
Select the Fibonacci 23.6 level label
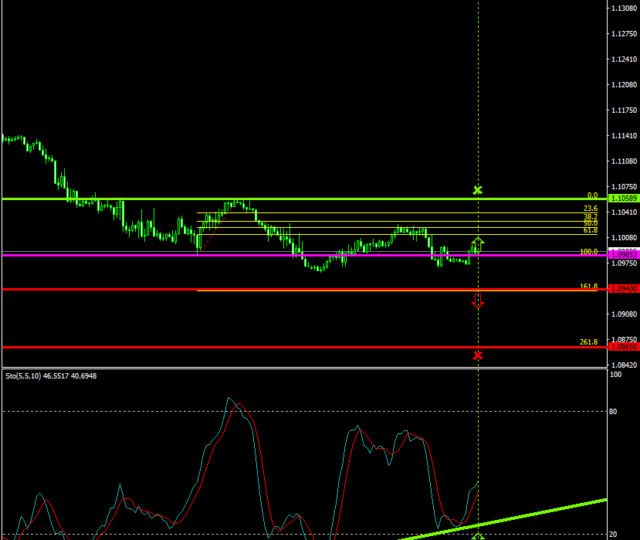(590, 209)
